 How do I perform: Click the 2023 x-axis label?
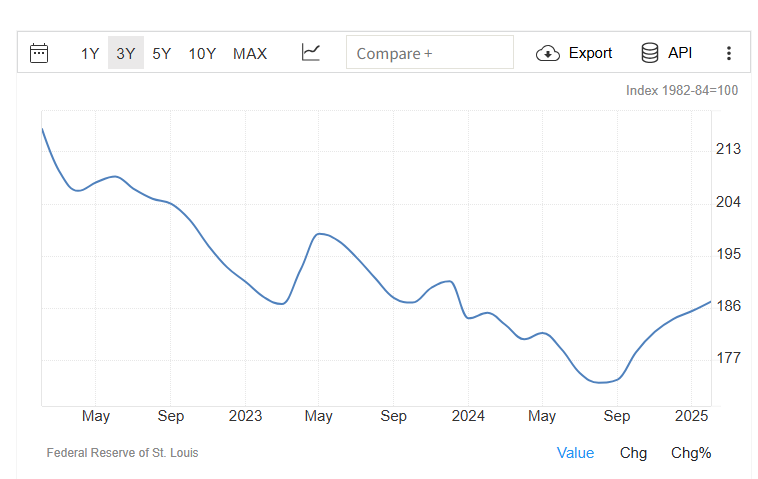click(x=245, y=416)
